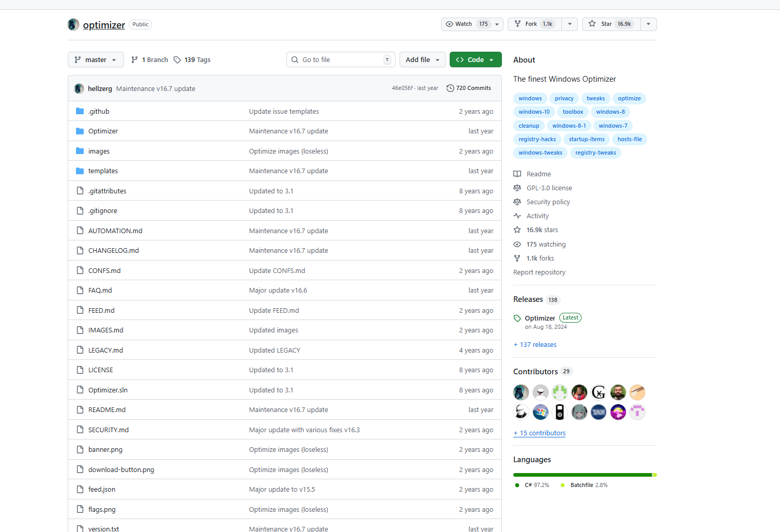Open the green Code dropdown

[x=476, y=60]
